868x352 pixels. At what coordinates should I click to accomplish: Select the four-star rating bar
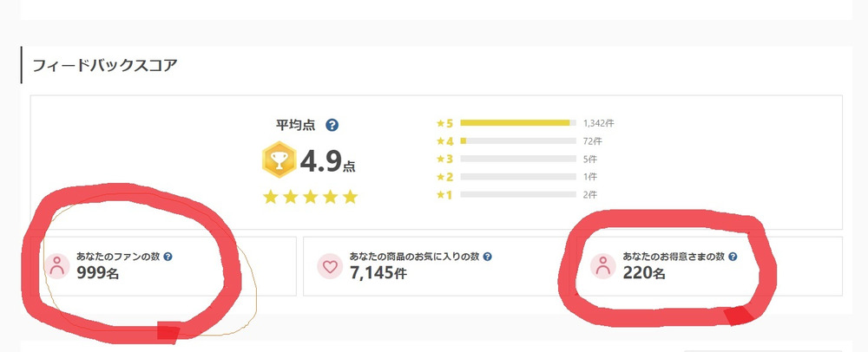point(517,141)
